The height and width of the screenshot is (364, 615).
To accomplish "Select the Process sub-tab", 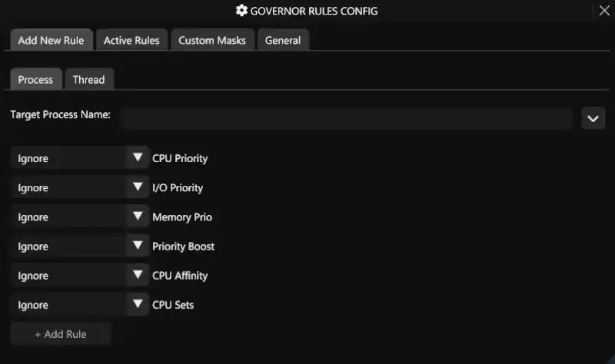I will tap(35, 79).
